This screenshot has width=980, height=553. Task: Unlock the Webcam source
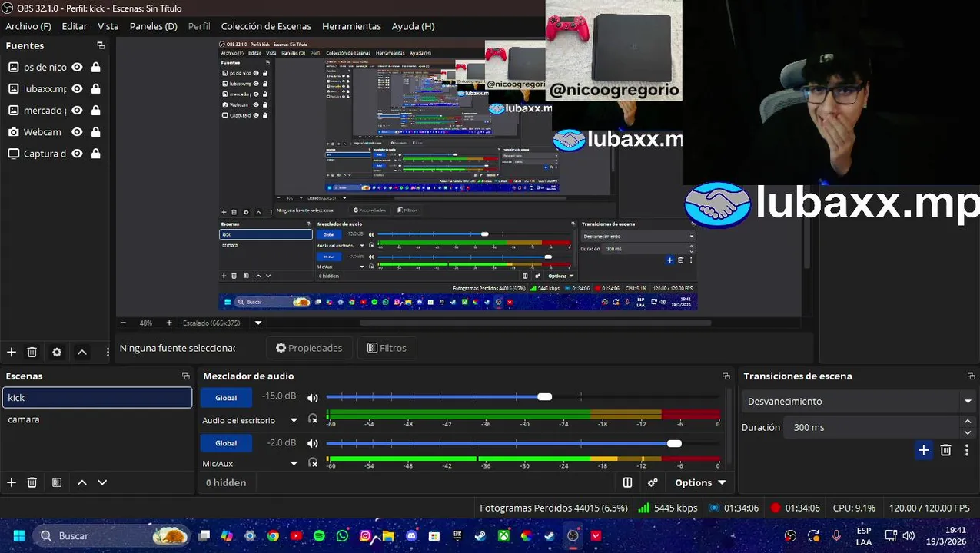(x=96, y=131)
